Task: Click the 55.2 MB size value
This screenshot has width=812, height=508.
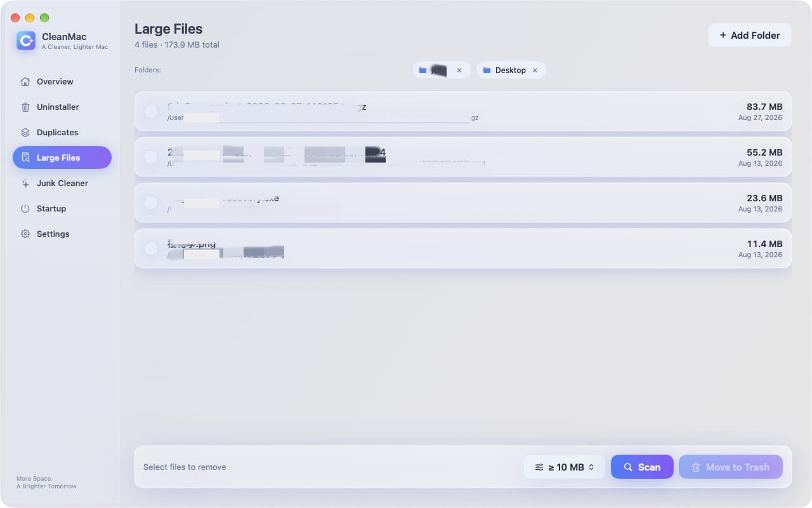Action: [764, 152]
